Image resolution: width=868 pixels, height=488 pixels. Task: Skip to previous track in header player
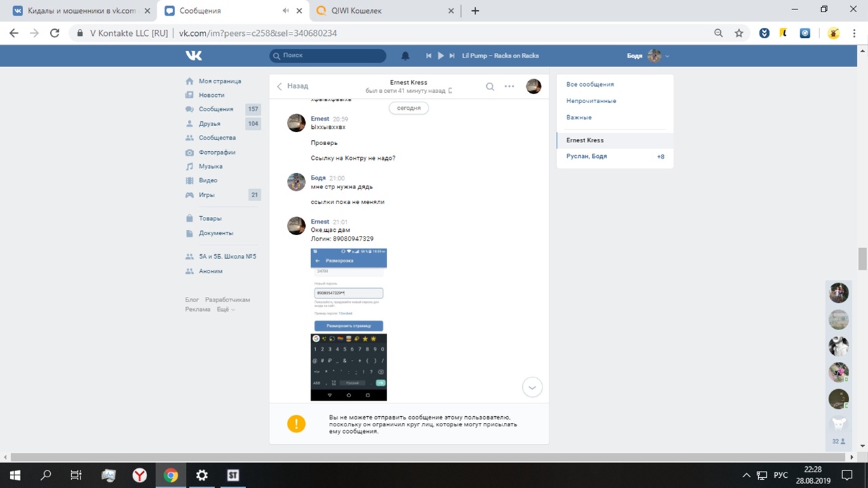pos(429,56)
